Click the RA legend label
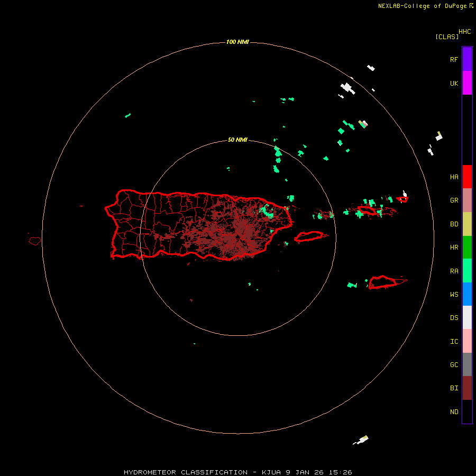 pos(454,271)
